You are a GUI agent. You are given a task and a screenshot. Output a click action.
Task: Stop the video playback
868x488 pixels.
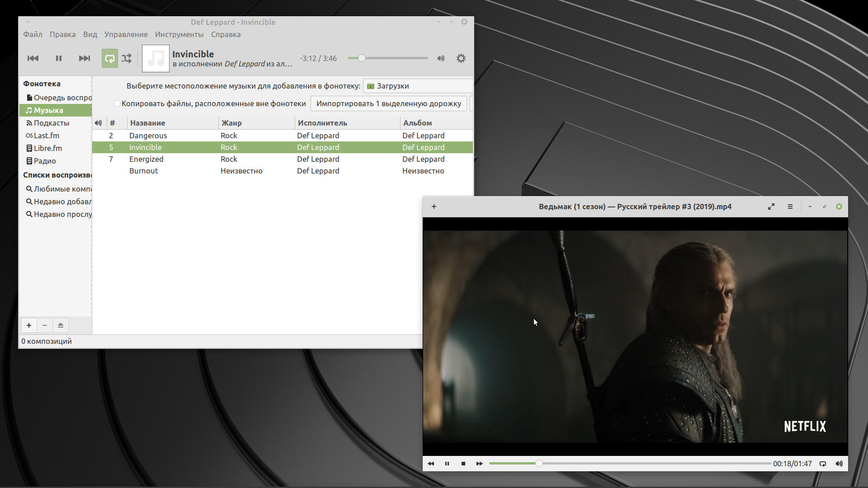pyautogui.click(x=463, y=464)
